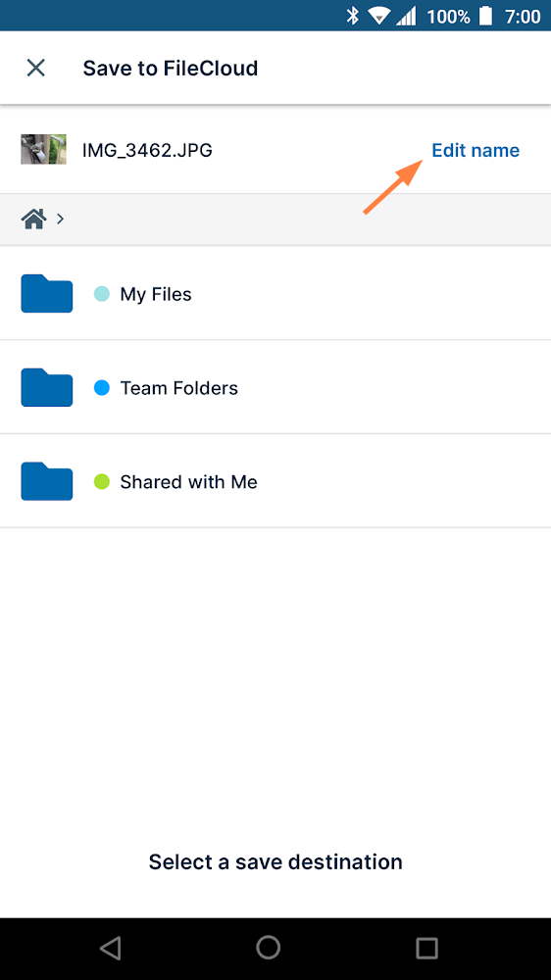This screenshot has width=551, height=980.
Task: Open the Shared with Me folder icon
Action: point(47,481)
